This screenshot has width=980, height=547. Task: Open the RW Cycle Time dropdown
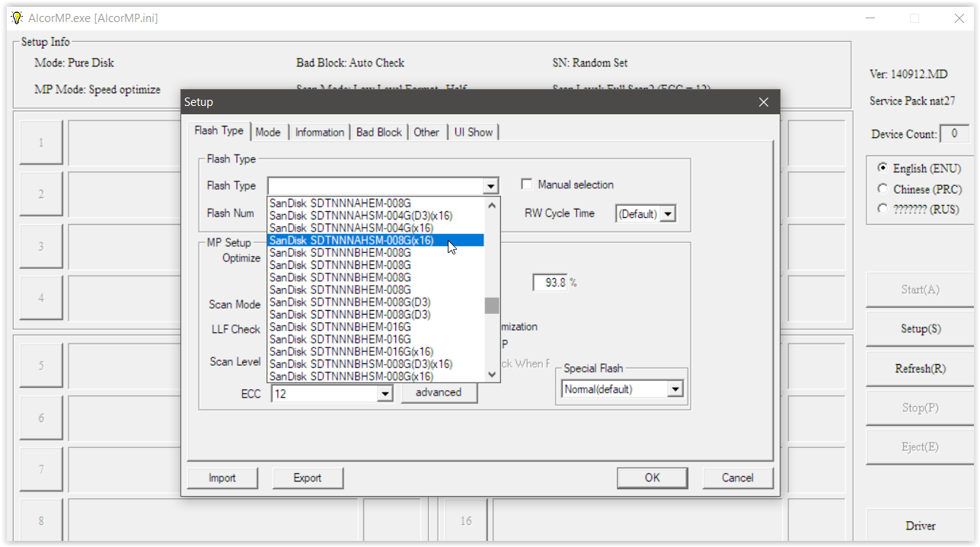click(668, 214)
